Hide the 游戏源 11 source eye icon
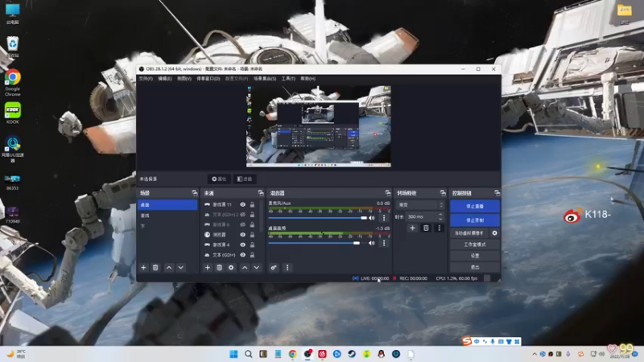The width and height of the screenshot is (644, 362). point(243,204)
